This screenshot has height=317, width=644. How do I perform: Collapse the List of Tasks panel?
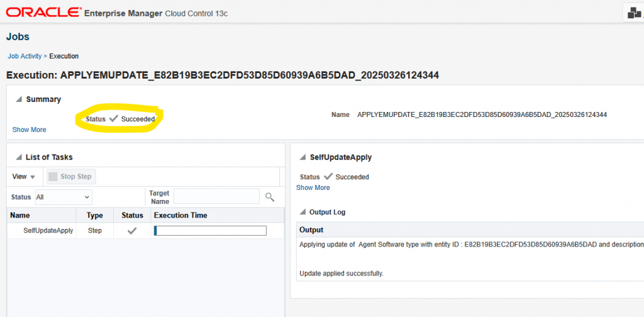point(19,157)
